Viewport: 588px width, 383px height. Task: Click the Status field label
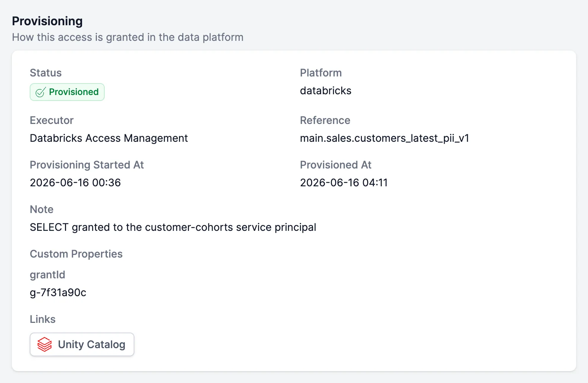(x=46, y=73)
